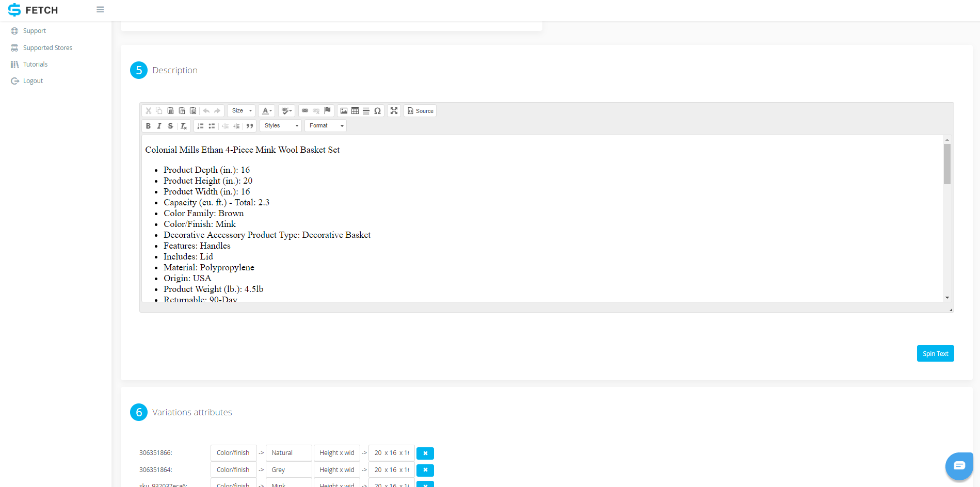Remove the 306351864 variation

click(425, 470)
